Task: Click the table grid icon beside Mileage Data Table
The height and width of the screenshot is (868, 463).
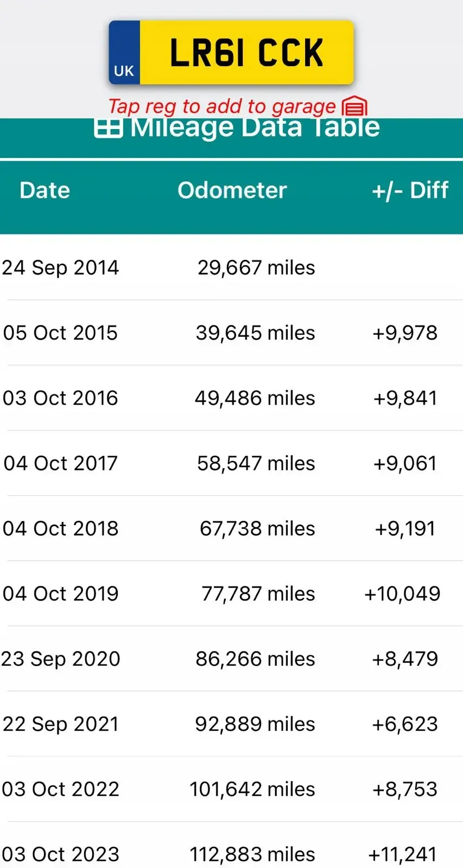Action: 108,128
